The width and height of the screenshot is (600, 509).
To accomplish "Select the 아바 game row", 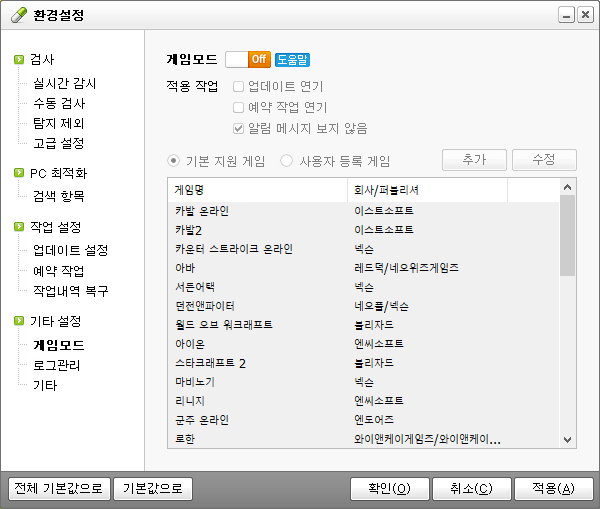I will pyautogui.click(x=364, y=268).
